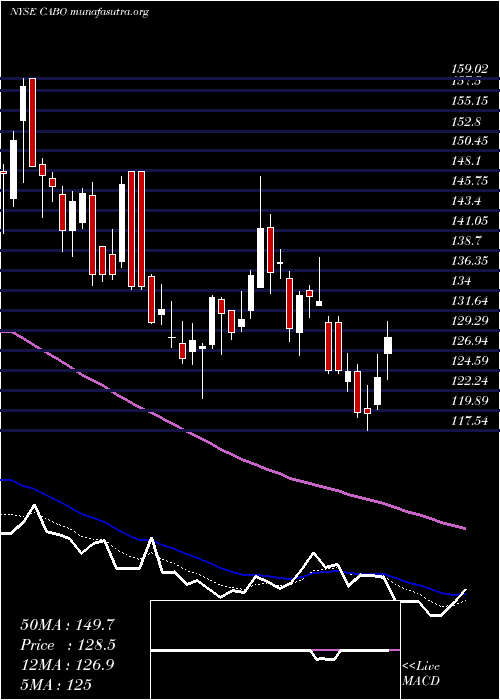
Task: Click the 124.59 price axis label
Action: (x=469, y=361)
